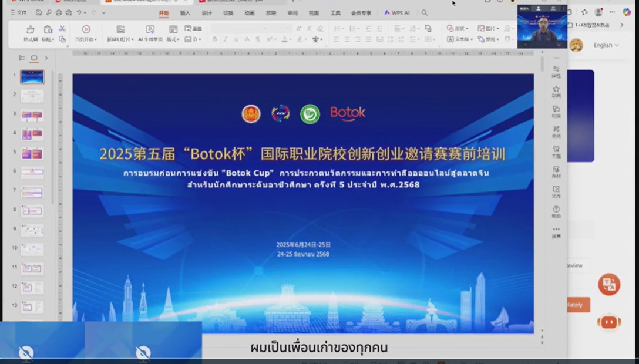Open the 版式 slide layout dropdown
The image size is (639, 364).
(x=173, y=33)
